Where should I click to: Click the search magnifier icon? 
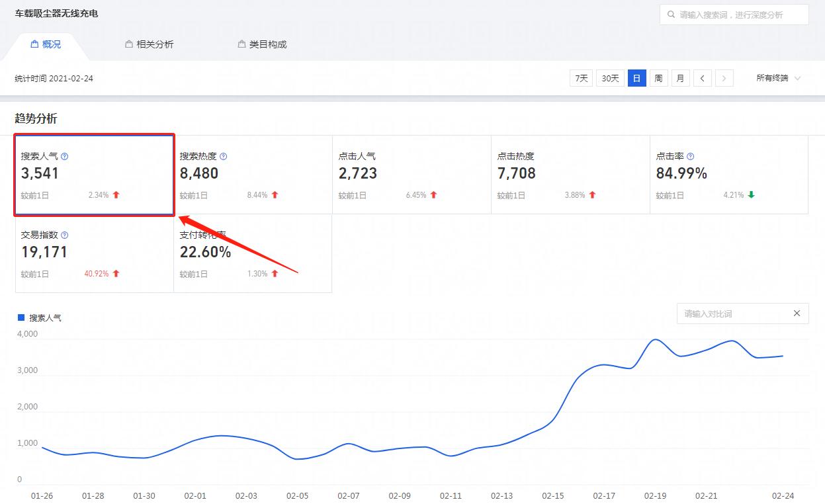click(671, 15)
